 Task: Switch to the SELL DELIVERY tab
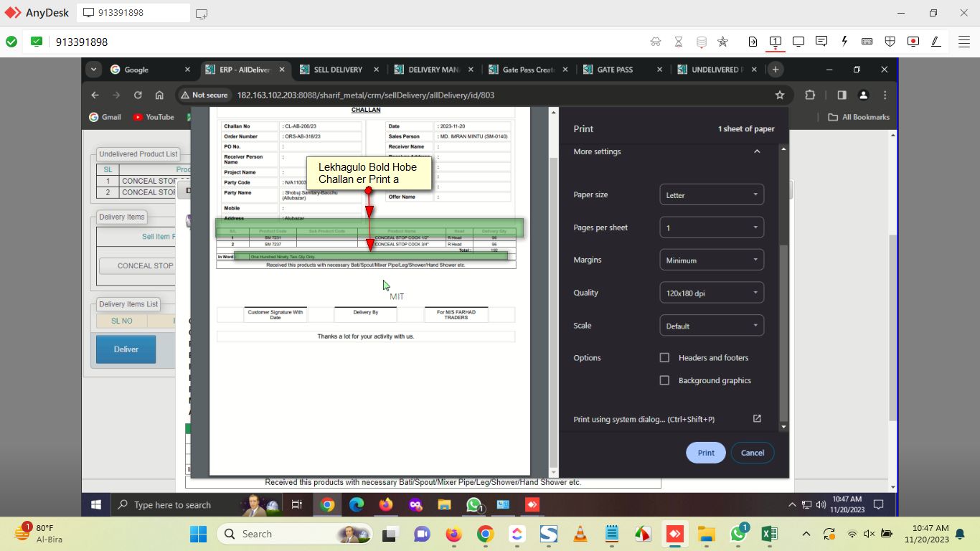338,70
